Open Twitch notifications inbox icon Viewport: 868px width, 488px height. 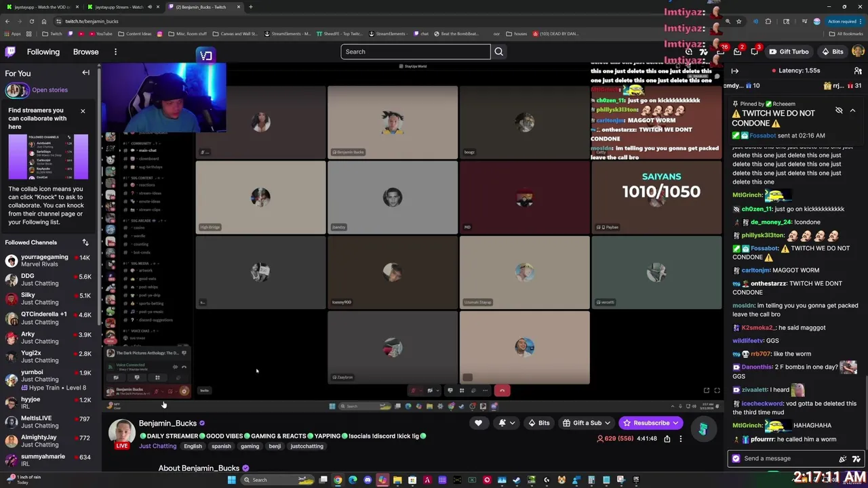tap(738, 52)
